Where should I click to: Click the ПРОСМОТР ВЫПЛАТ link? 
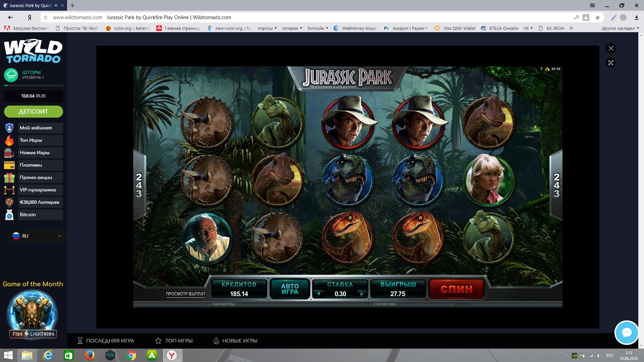[185, 294]
